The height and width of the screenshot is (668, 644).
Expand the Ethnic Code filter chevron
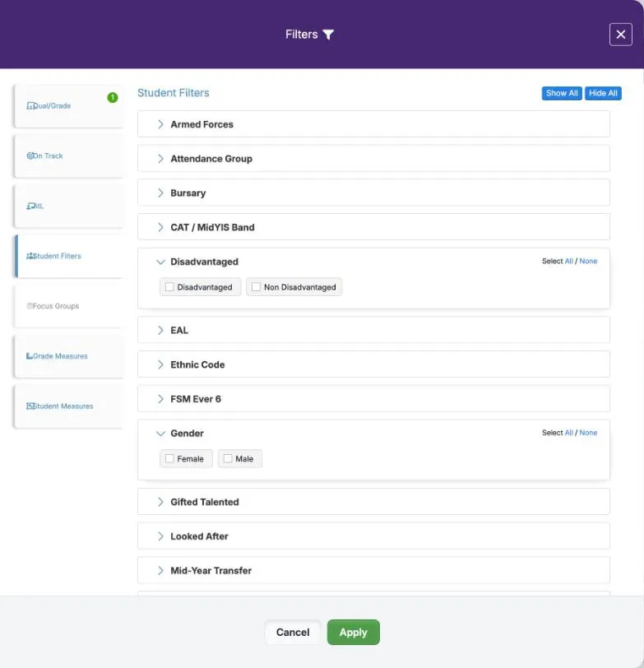160,364
